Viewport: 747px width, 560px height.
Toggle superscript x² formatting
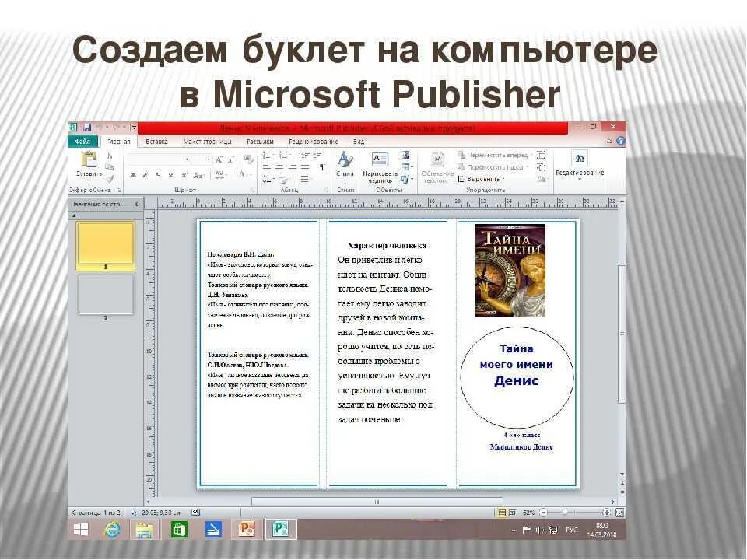(185, 175)
